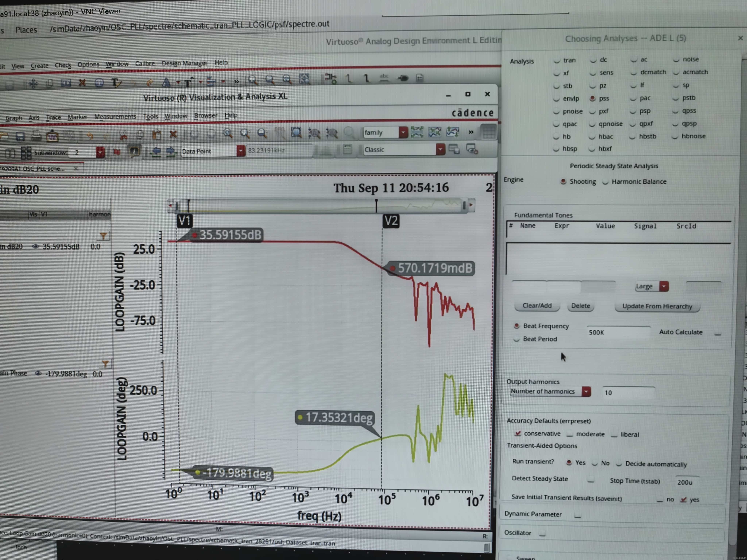Paste trace with the clipboard icon
747x560 pixels.
156,135
